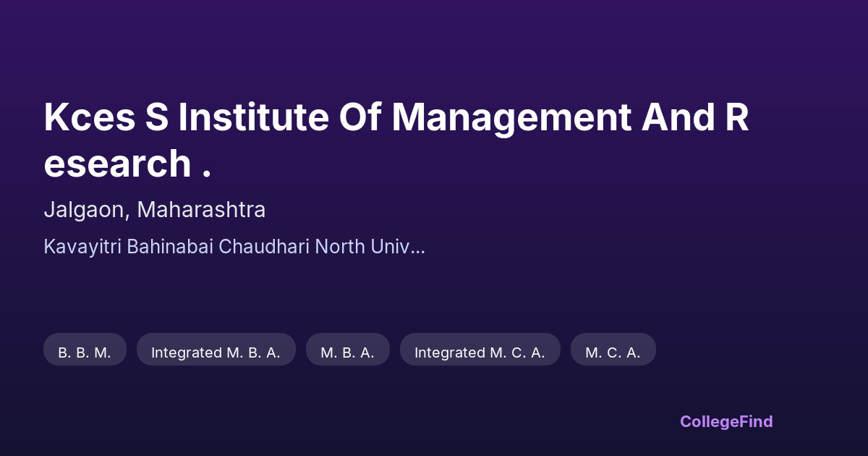Click the word Management in the title
This screenshot has width=868, height=456.
pos(511,118)
